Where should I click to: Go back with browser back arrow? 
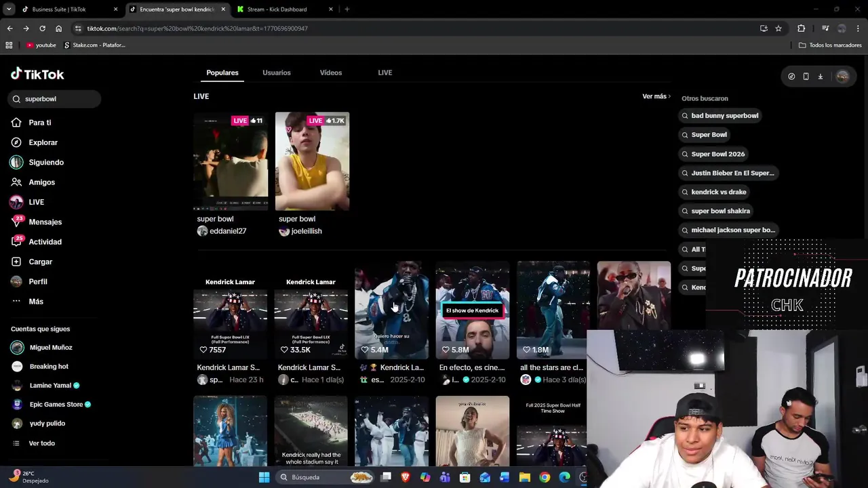tap(9, 28)
